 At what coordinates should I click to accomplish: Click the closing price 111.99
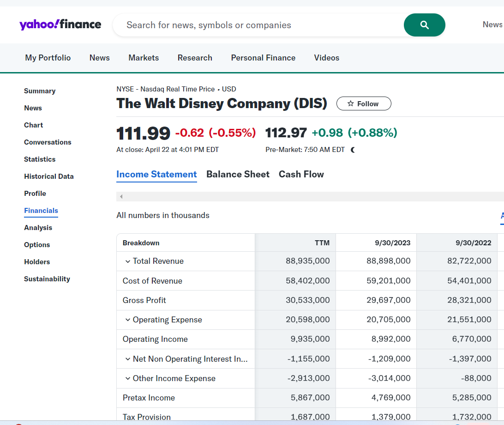tap(144, 133)
